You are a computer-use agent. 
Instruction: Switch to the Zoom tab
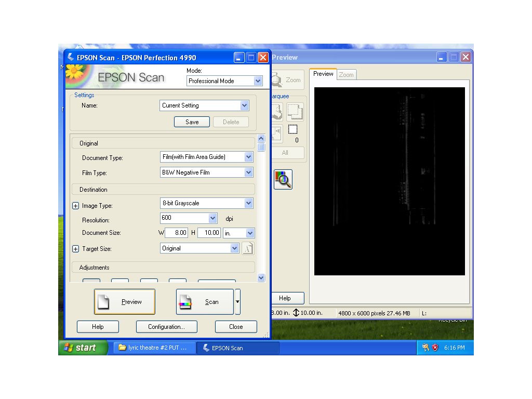[347, 75]
